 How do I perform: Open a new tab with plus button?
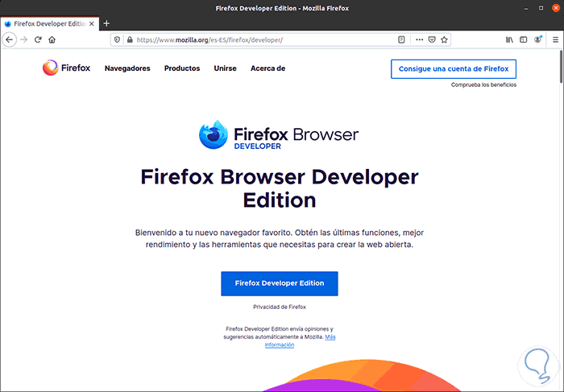[x=106, y=23]
